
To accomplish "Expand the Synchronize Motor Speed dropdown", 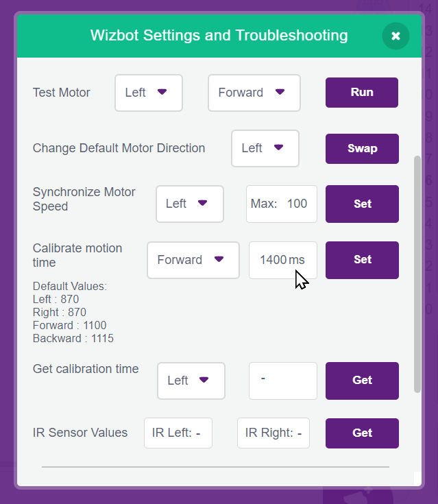I will coord(189,204).
